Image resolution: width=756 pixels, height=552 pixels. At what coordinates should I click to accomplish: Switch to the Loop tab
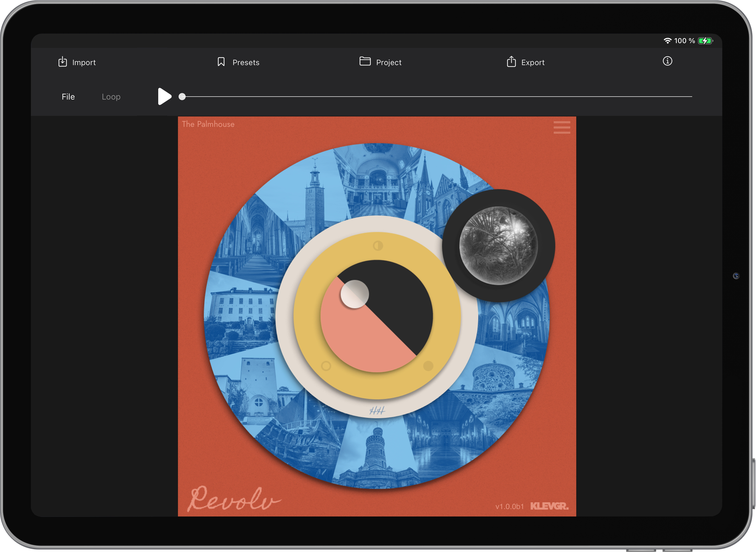coord(111,96)
